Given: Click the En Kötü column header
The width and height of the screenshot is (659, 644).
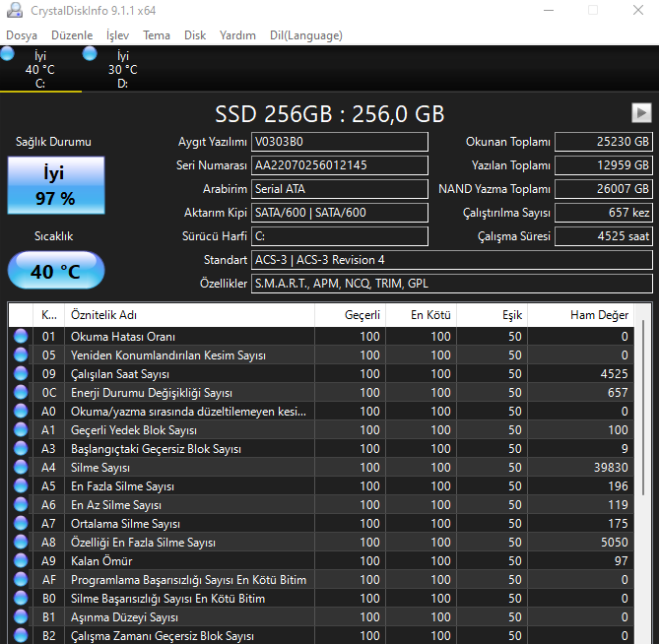Looking at the screenshot, I should pos(422,315).
